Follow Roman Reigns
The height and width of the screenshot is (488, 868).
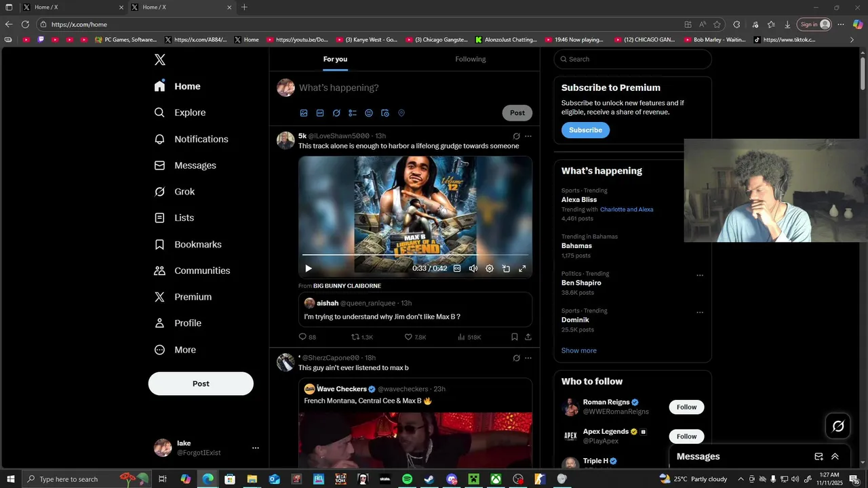(x=686, y=407)
